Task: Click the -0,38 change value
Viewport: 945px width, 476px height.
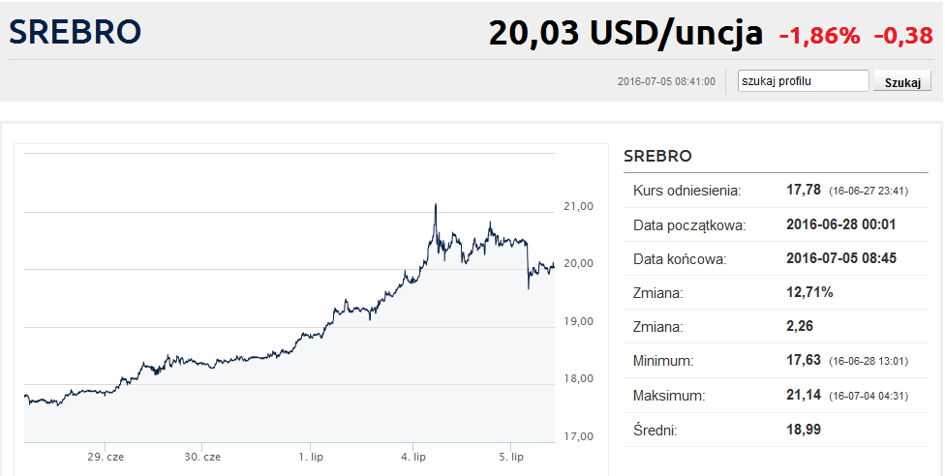Action: point(903,36)
